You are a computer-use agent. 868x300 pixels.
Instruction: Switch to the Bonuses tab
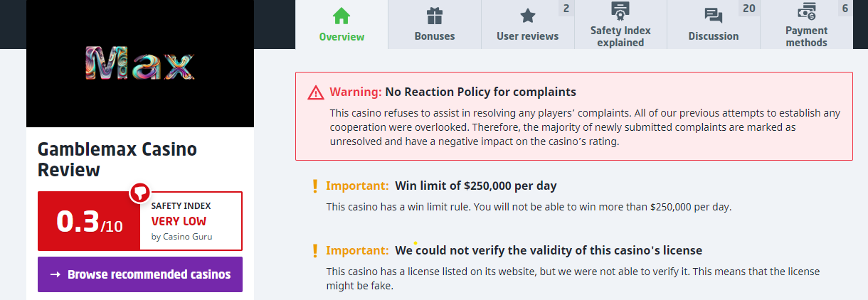point(434,36)
